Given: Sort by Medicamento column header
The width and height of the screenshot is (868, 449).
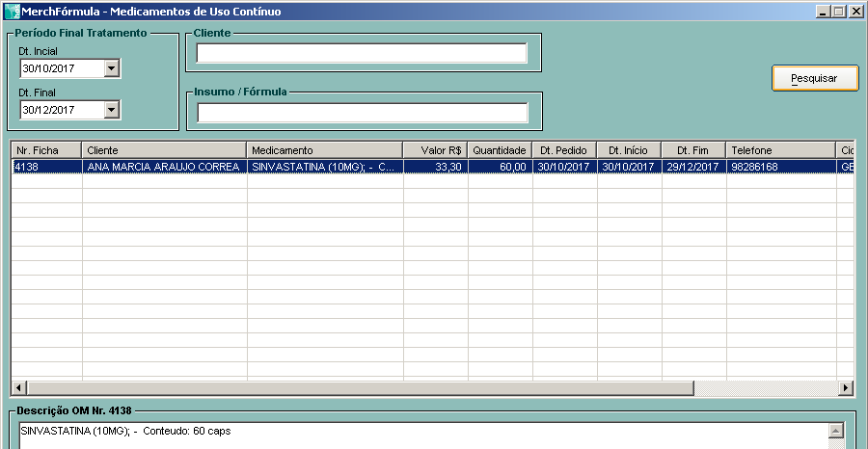Looking at the screenshot, I should point(324,150).
